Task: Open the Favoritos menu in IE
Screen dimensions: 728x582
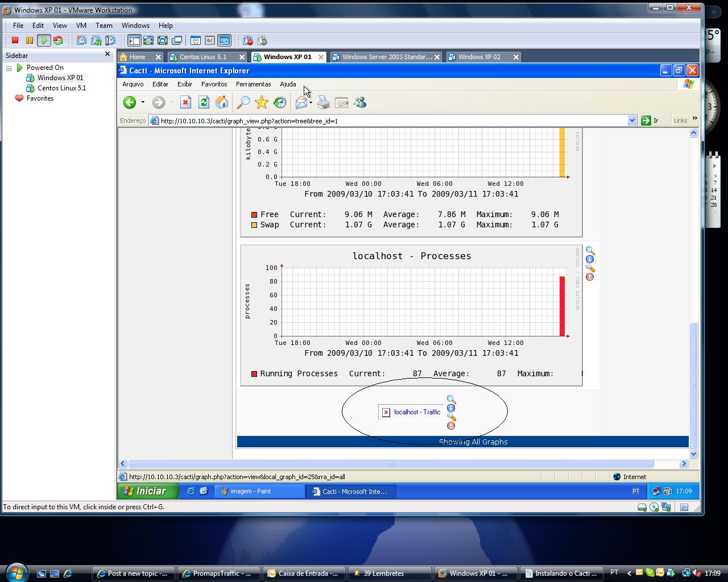Action: tap(214, 84)
